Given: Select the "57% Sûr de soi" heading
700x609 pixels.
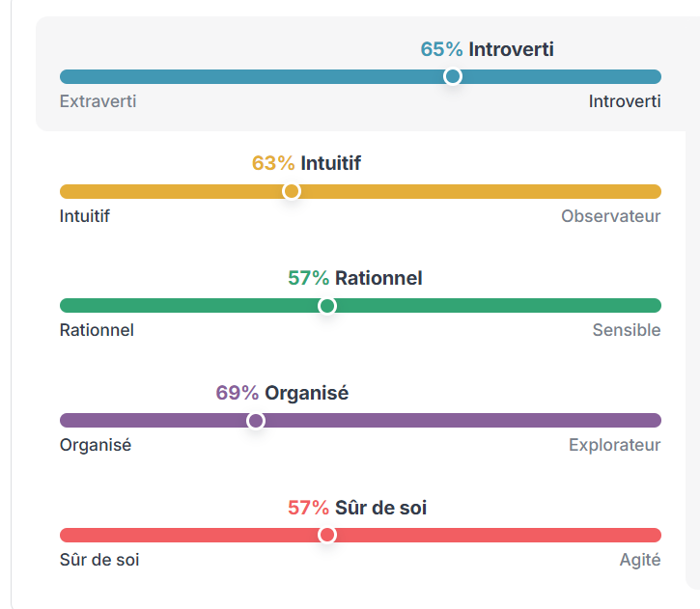Looking at the screenshot, I should click(356, 508).
